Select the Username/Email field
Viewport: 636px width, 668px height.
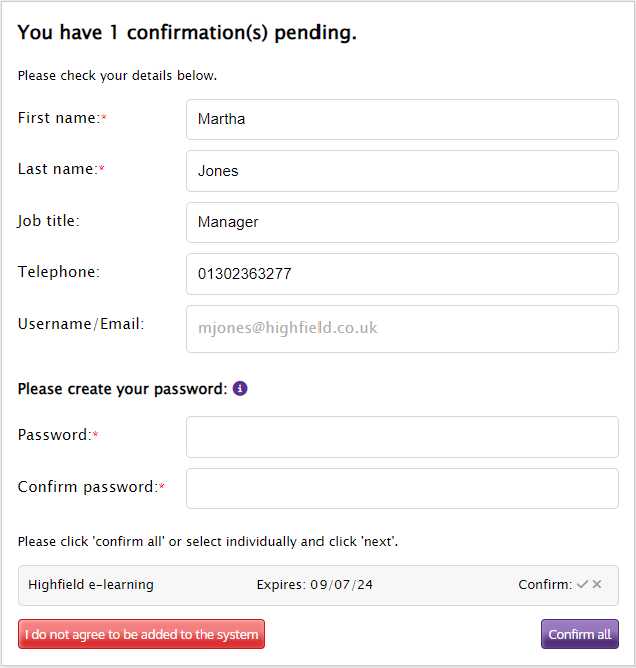tap(402, 329)
